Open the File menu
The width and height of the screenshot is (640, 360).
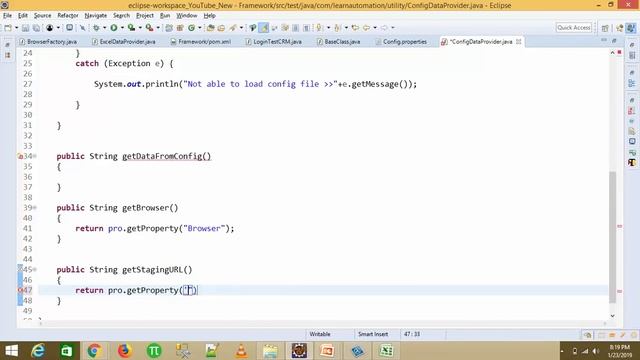click(x=7, y=16)
